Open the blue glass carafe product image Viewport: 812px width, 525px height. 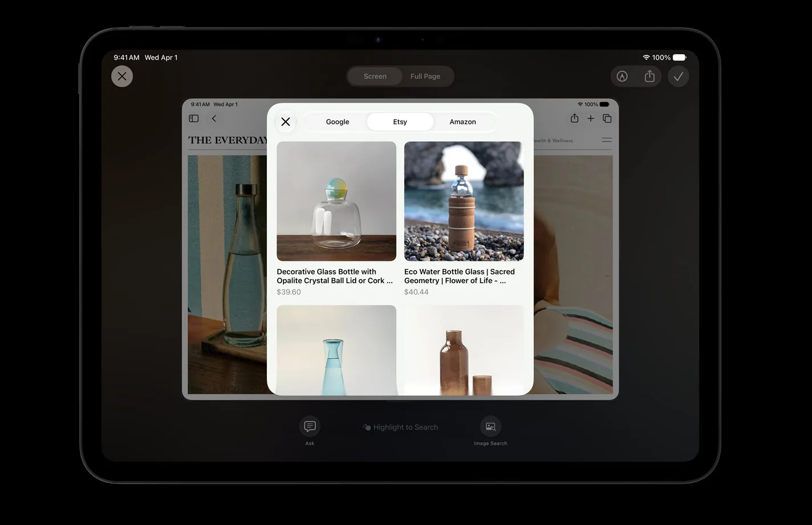(336, 350)
